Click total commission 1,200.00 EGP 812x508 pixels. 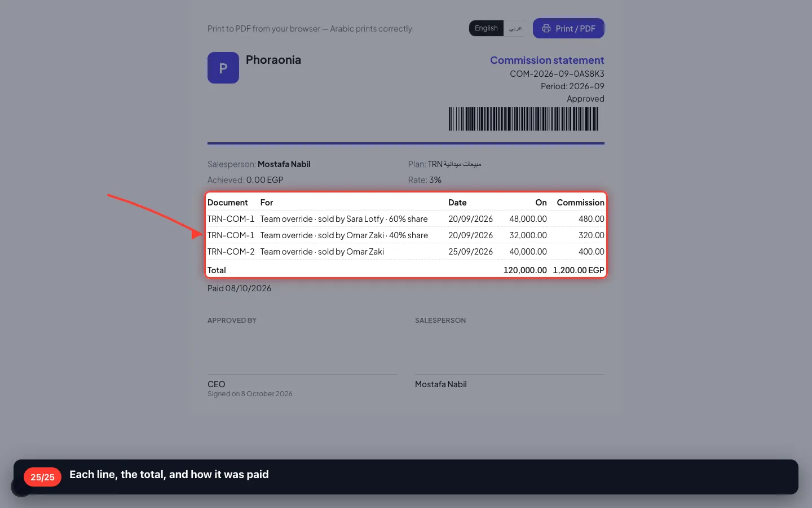pos(579,270)
